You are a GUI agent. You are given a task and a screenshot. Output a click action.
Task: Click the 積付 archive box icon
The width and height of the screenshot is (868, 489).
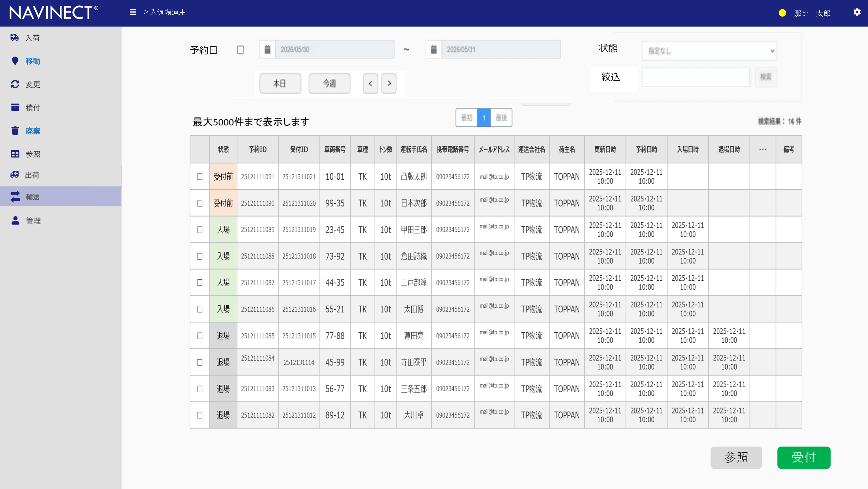tap(15, 107)
